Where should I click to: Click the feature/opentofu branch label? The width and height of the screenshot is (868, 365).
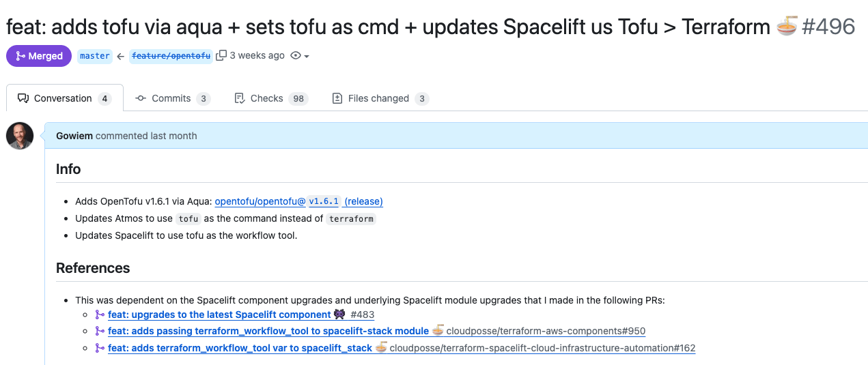coord(171,56)
